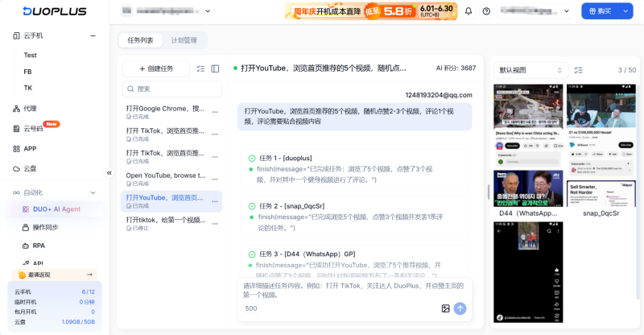
Task: Click AI 积分: 3687 credits text
Action: [456, 68]
